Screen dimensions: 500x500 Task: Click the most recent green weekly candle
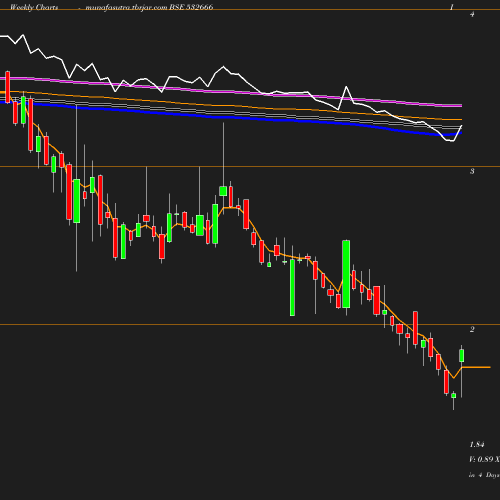click(x=462, y=356)
